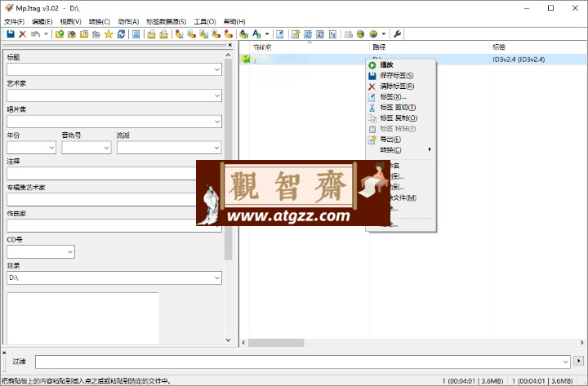Open the 转换(C) menu in menu bar
588x386 pixels.
tap(100, 21)
